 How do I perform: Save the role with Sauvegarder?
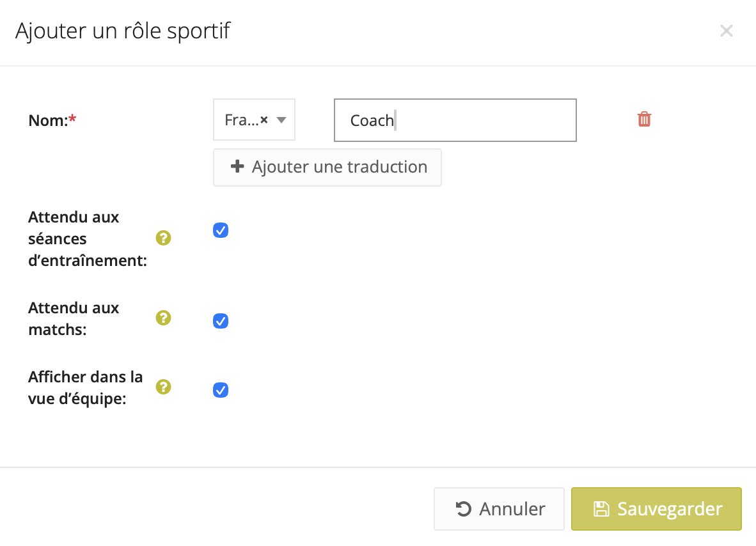(656, 509)
